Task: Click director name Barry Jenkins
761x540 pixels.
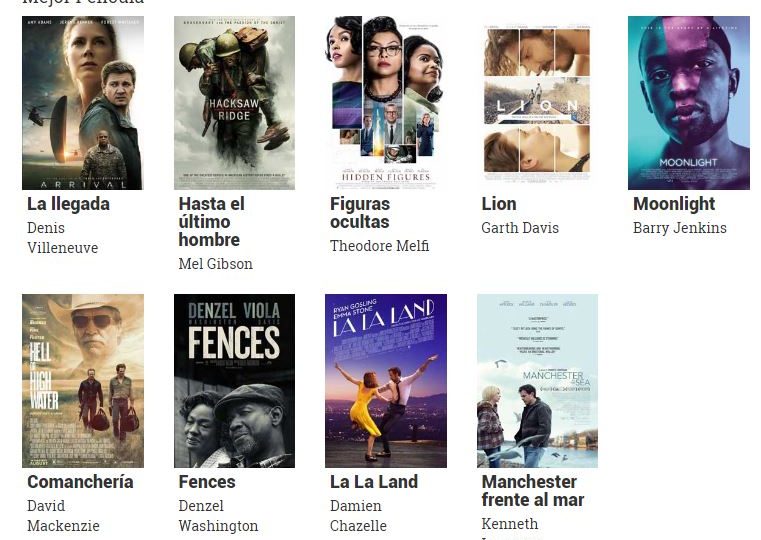Action: (680, 228)
